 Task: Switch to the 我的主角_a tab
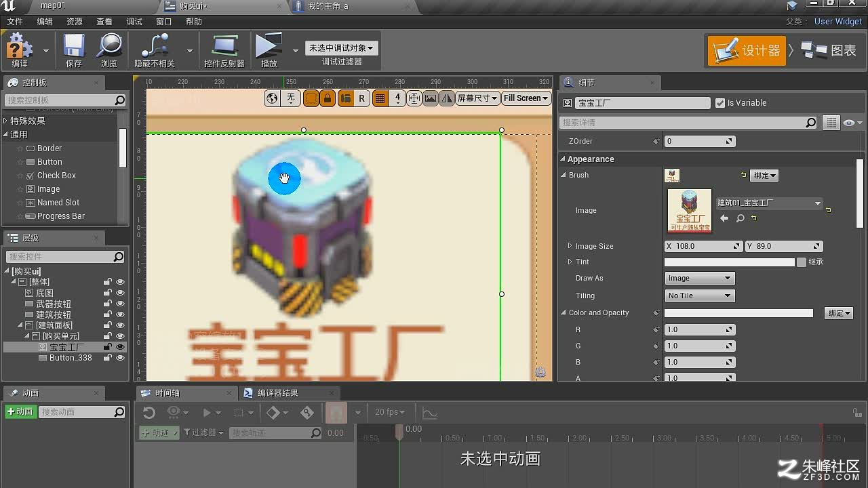click(x=328, y=6)
